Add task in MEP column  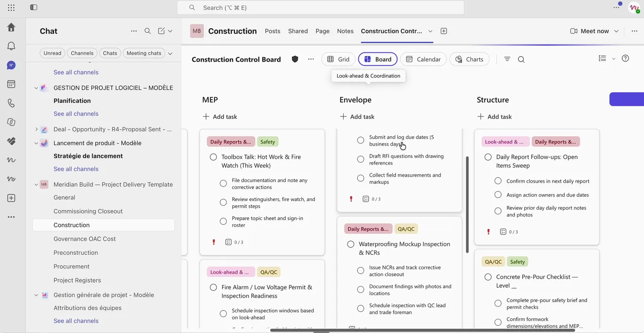point(220,117)
